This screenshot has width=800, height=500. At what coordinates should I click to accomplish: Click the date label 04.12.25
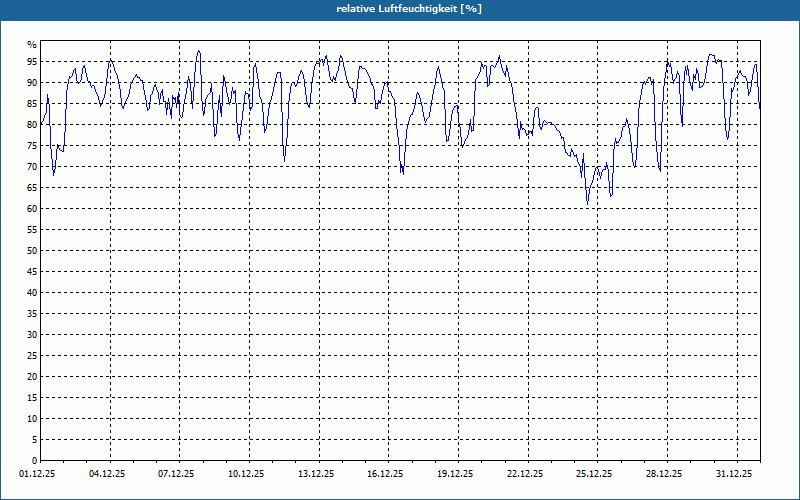click(x=107, y=474)
